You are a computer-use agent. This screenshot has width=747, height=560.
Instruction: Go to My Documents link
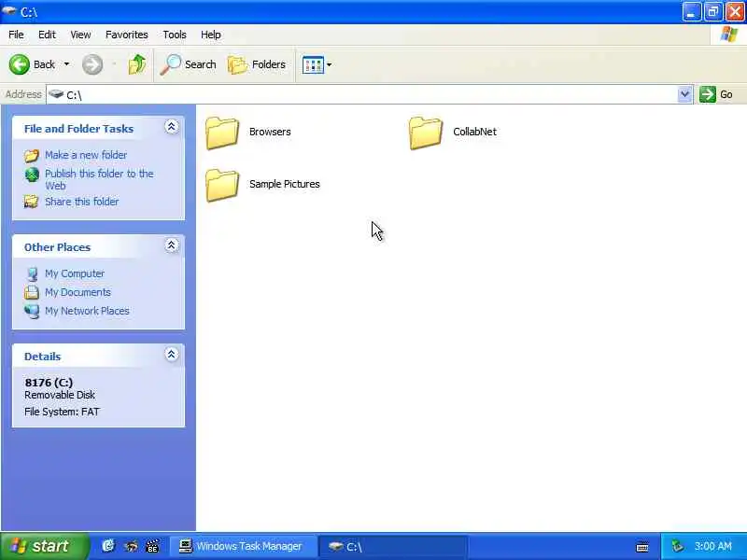tap(78, 292)
